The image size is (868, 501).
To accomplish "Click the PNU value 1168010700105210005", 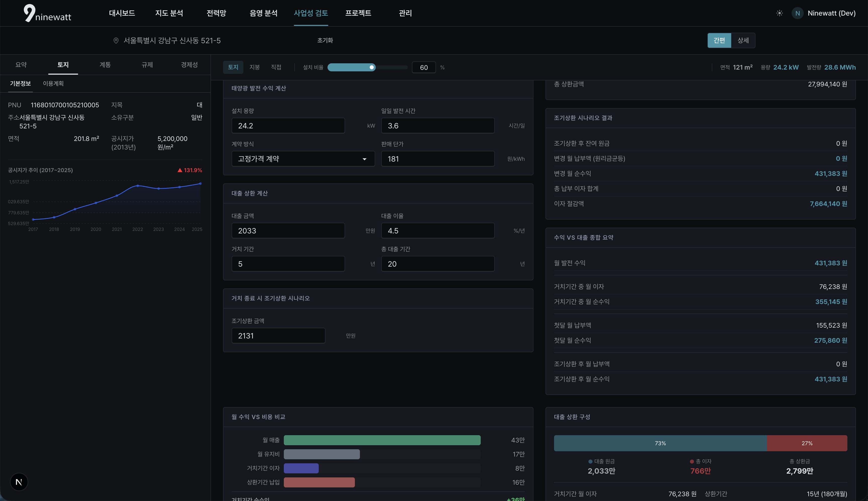I will 65,105.
